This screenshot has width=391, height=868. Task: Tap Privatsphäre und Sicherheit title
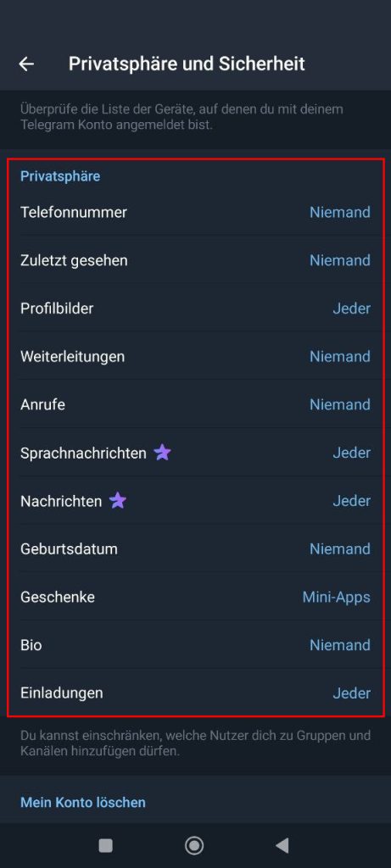187,64
